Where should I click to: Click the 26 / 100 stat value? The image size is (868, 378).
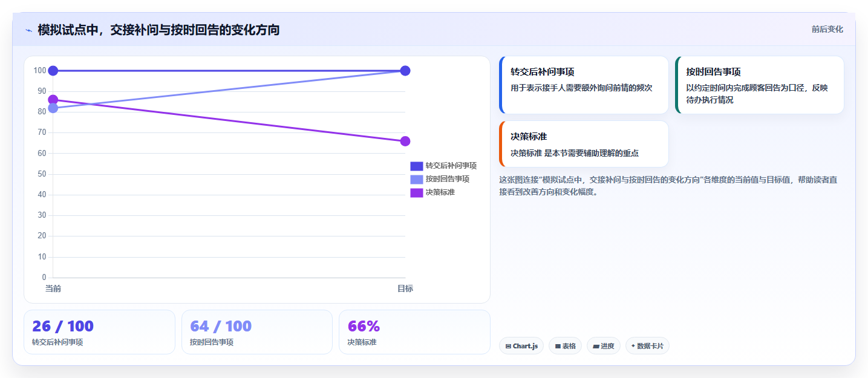(x=63, y=326)
